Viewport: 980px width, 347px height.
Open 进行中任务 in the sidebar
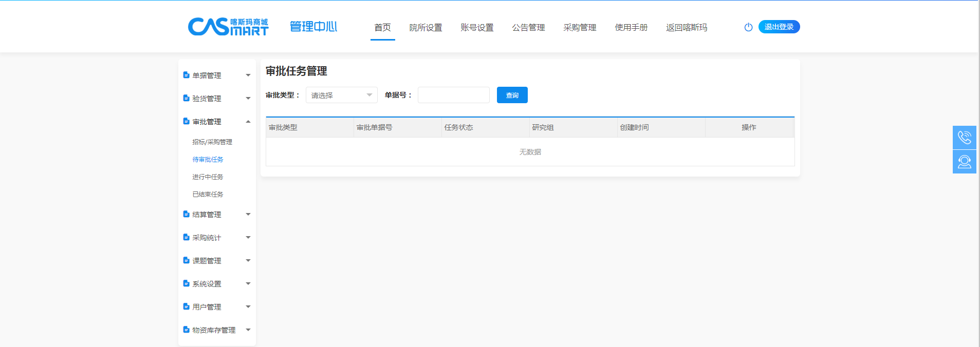coord(208,177)
